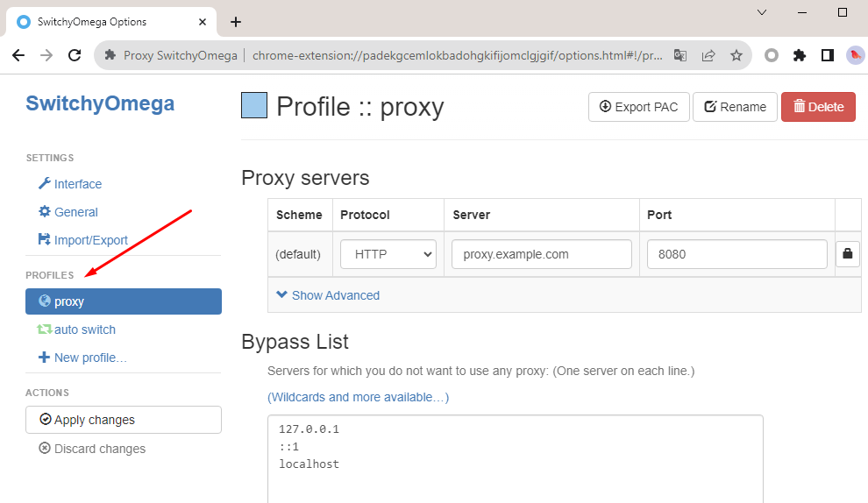Click the Server input field

tap(541, 254)
